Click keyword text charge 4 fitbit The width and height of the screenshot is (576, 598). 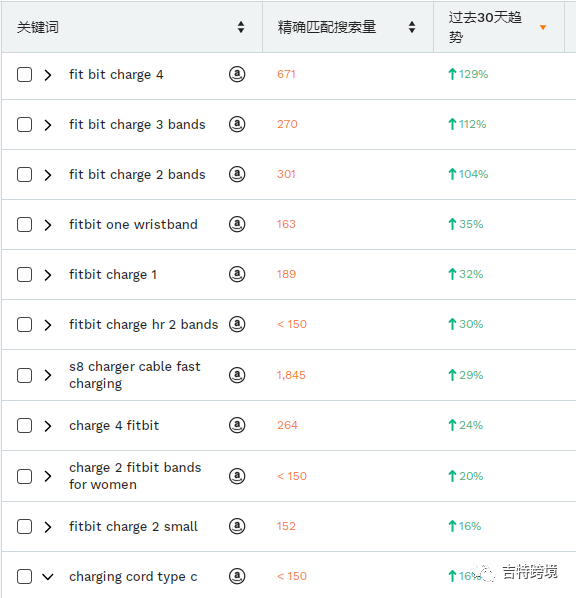point(114,425)
